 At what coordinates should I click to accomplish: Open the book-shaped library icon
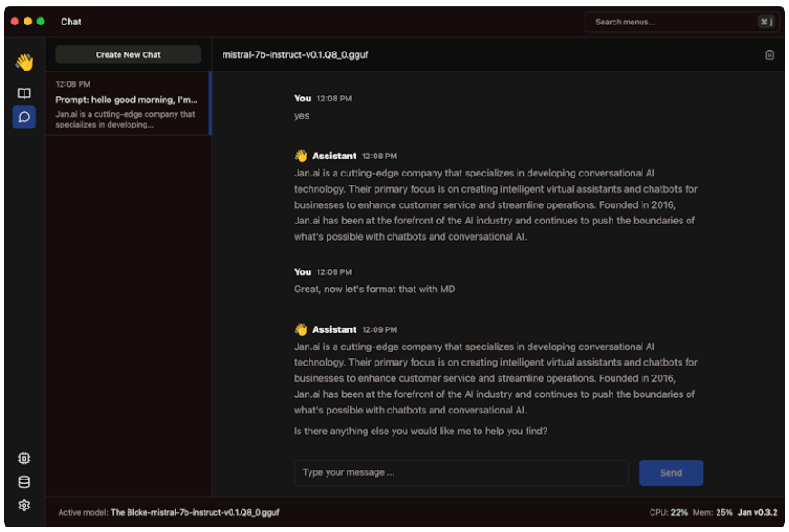(24, 93)
